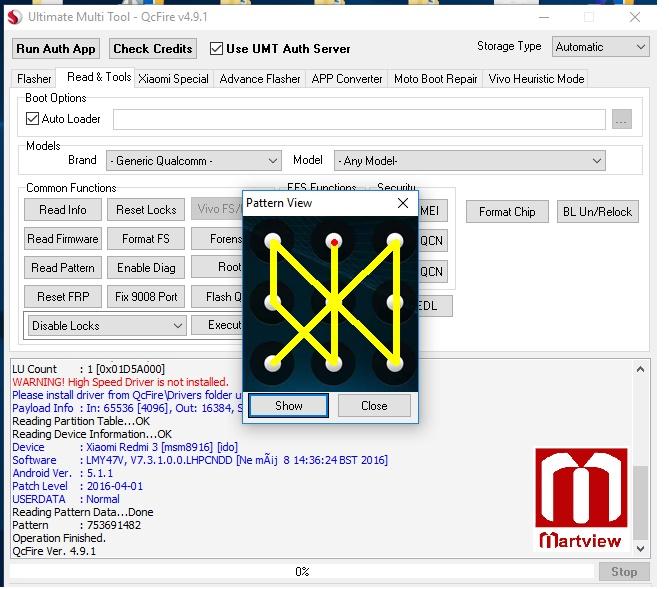The width and height of the screenshot is (669, 589).
Task: Toggle Use UMT Auth Server checkbox
Action: pos(216,49)
